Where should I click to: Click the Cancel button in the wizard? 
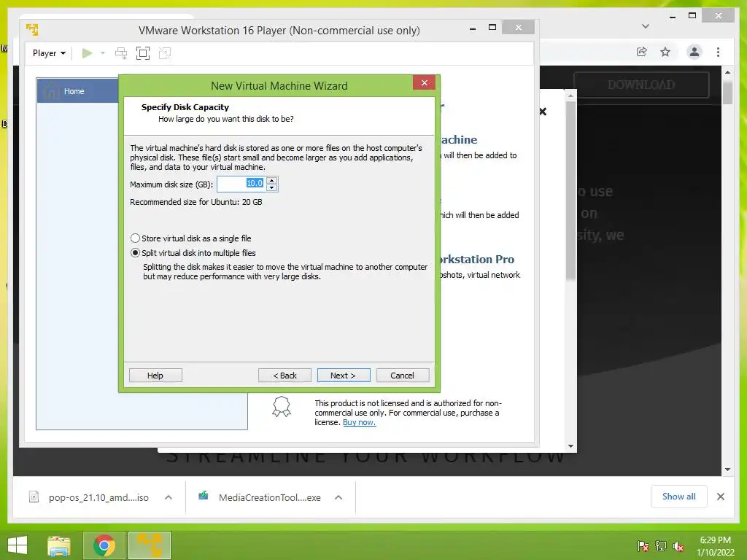[403, 376]
